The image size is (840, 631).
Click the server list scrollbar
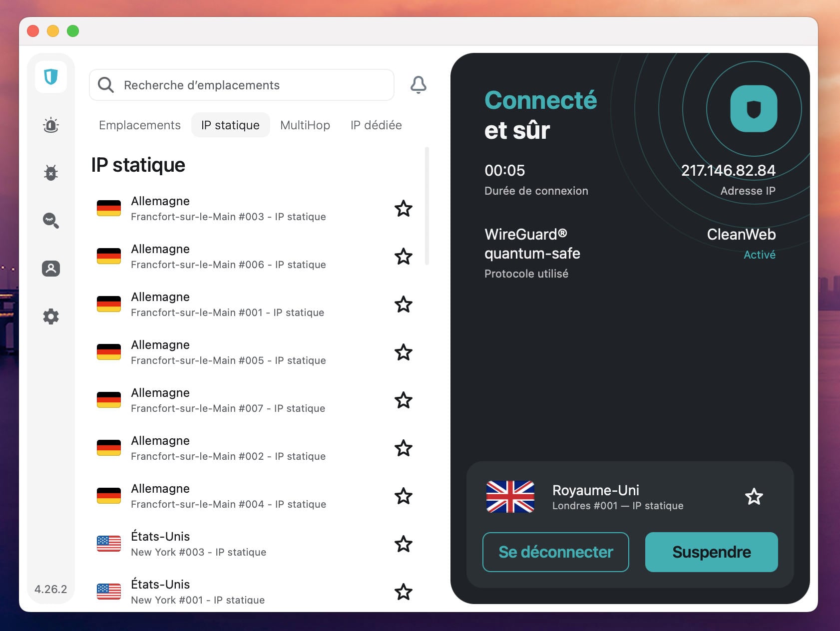pos(427,205)
